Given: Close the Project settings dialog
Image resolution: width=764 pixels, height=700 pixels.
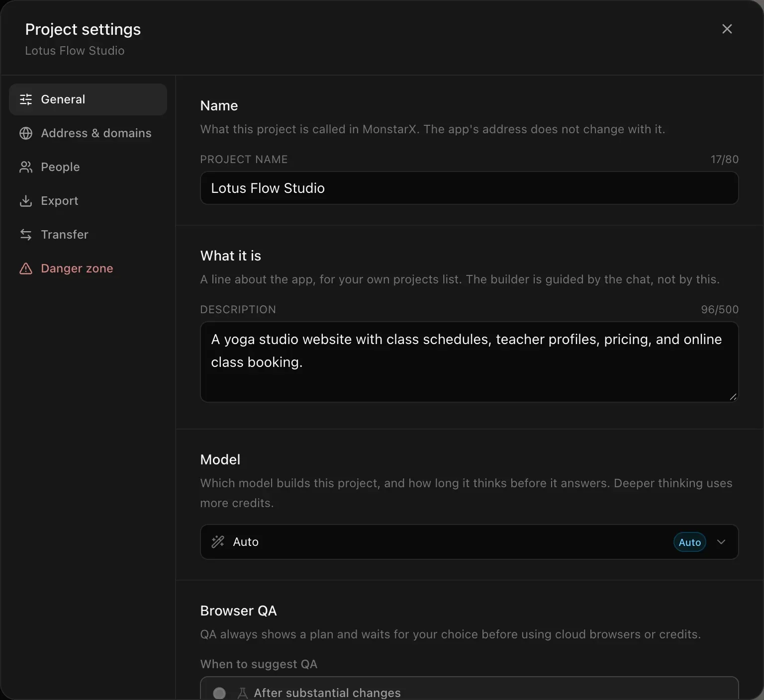Looking at the screenshot, I should (x=727, y=29).
